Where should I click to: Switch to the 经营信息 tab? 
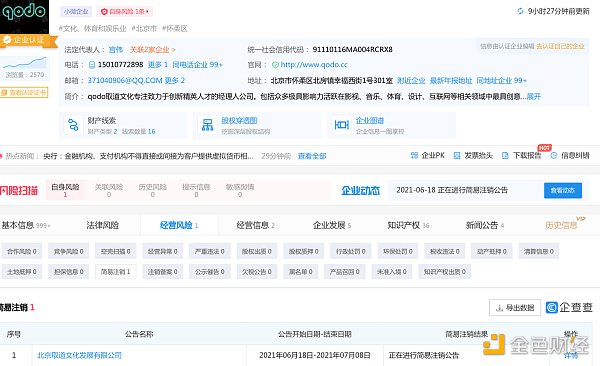tap(255, 225)
